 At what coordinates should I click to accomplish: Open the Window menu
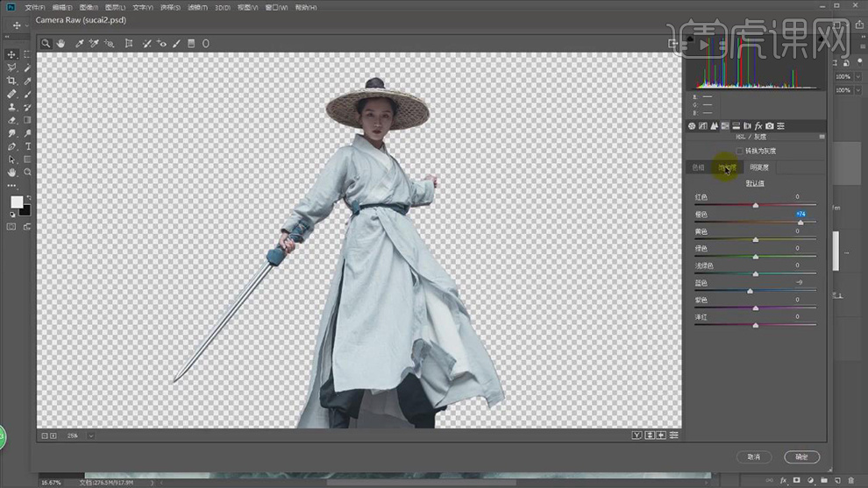point(276,7)
